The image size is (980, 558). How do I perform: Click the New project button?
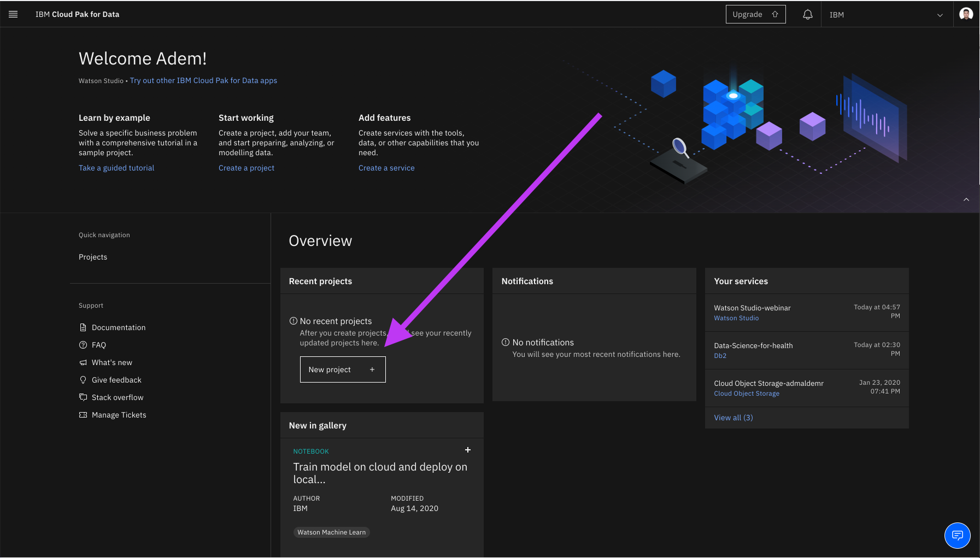click(x=343, y=369)
